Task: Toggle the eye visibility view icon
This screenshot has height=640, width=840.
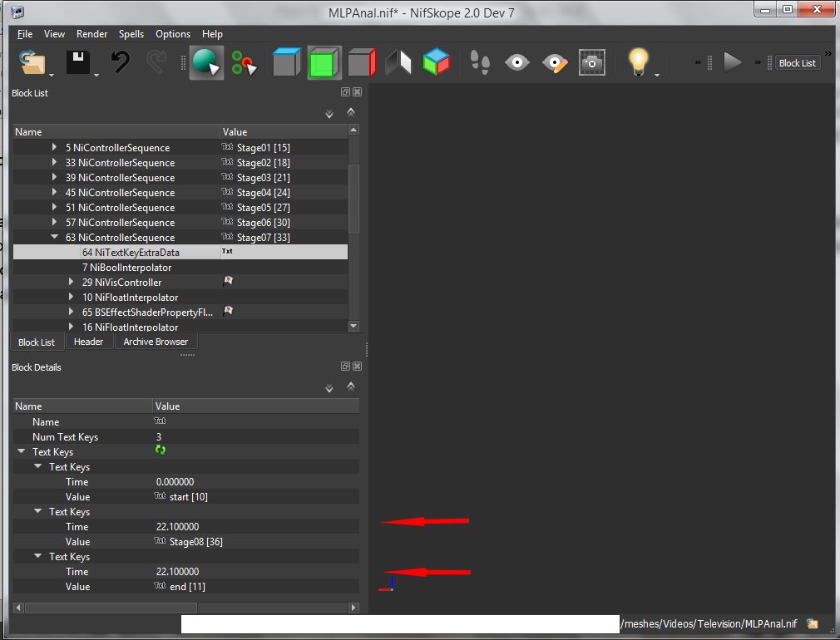Action: [x=517, y=63]
